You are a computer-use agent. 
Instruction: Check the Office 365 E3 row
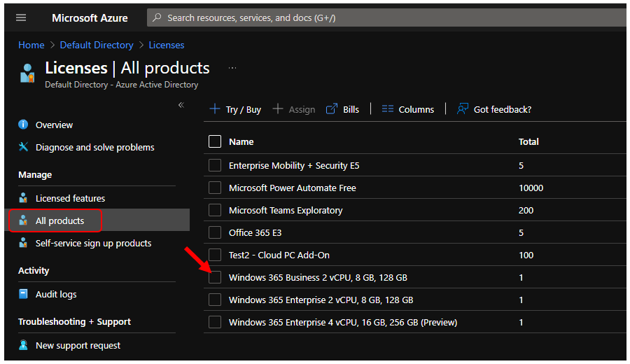point(215,232)
